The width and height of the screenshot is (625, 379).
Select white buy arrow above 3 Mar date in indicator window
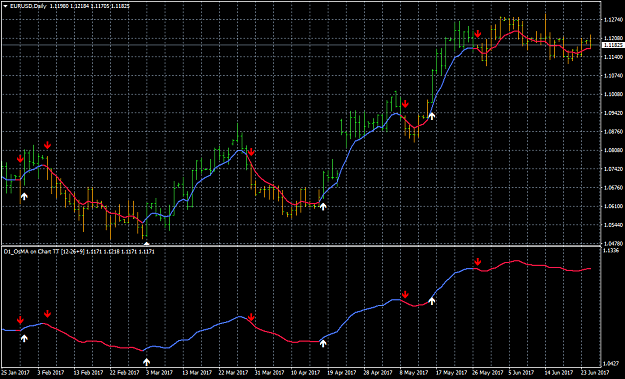coord(146,362)
